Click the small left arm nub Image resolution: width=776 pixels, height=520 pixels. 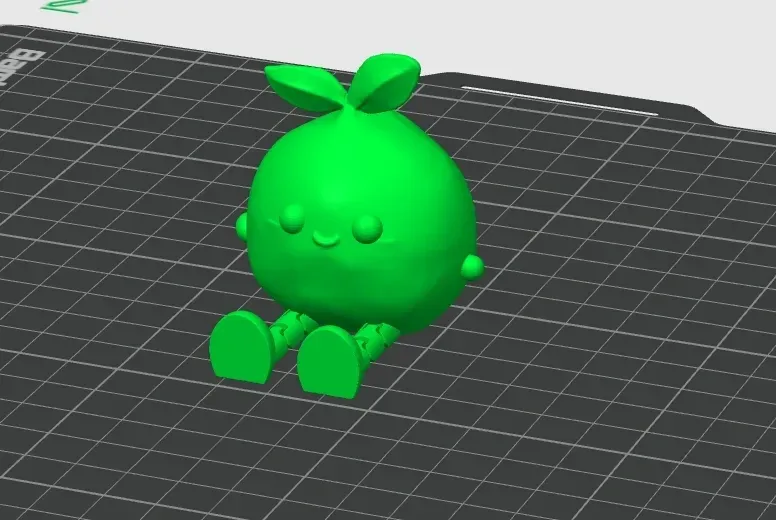242,225
